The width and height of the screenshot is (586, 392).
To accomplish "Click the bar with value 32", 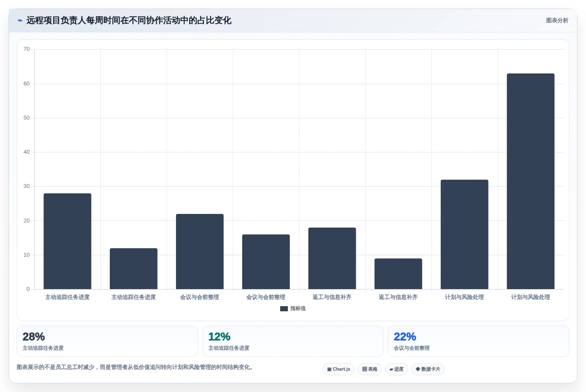I will pyautogui.click(x=464, y=234).
